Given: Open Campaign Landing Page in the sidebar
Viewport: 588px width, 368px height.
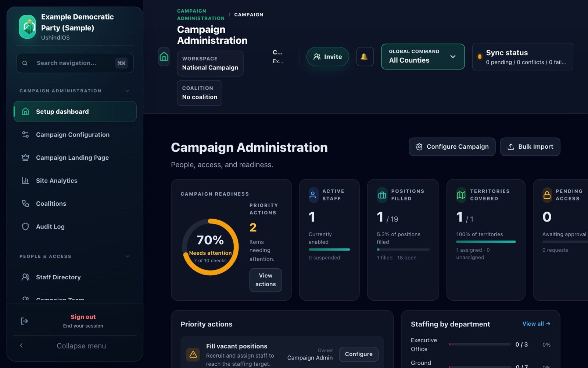Looking at the screenshot, I should 75,158.
